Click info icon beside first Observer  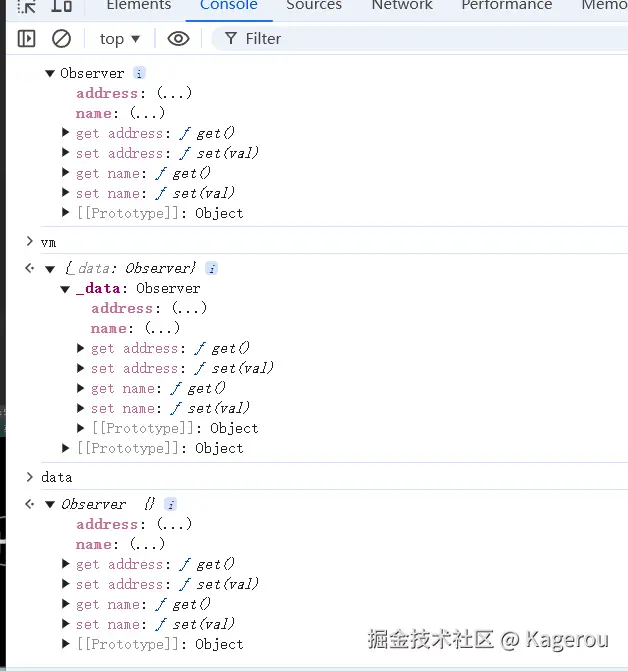point(139,73)
